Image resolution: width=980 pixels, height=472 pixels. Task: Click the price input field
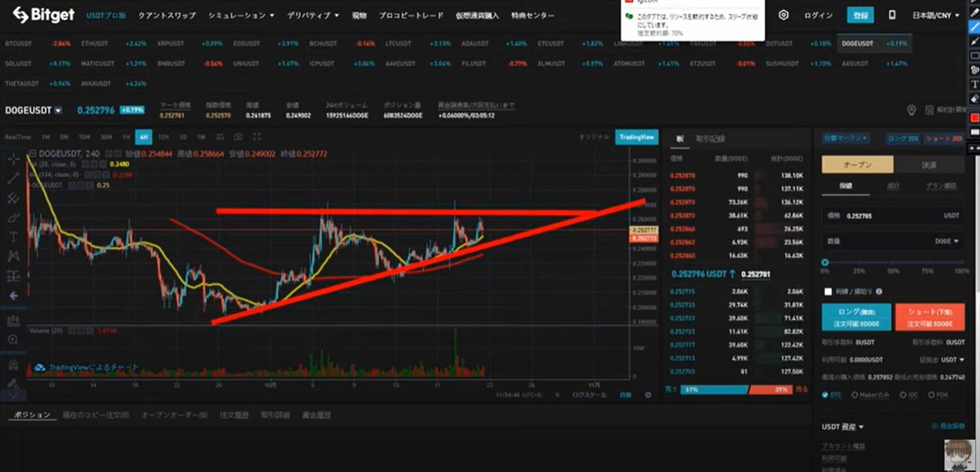click(893, 216)
